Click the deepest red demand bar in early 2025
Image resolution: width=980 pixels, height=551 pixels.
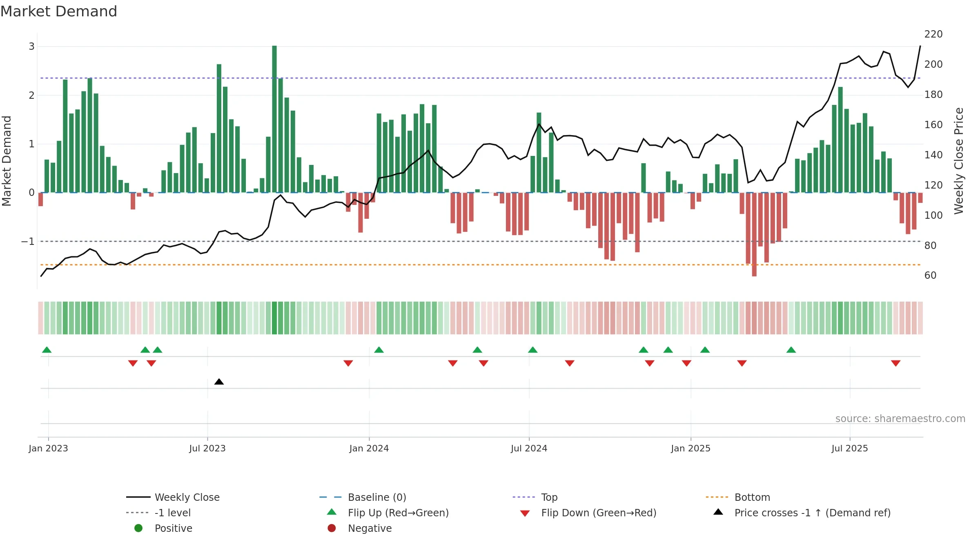point(754,234)
